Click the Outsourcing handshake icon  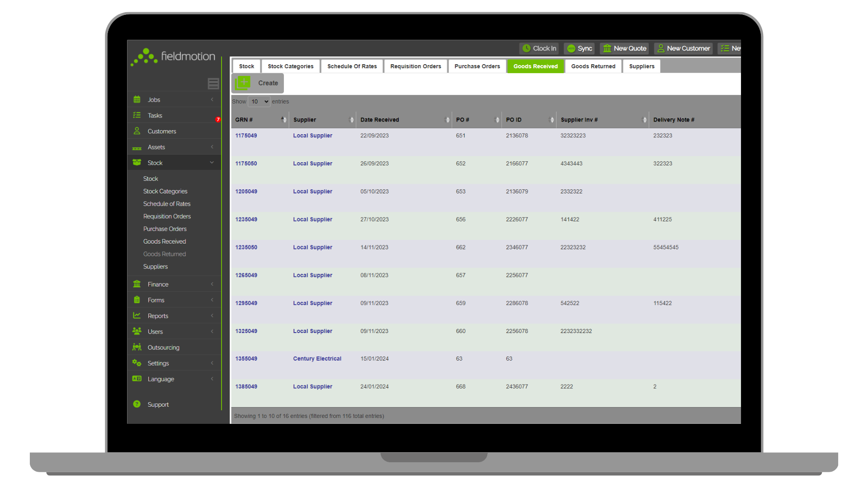click(137, 347)
